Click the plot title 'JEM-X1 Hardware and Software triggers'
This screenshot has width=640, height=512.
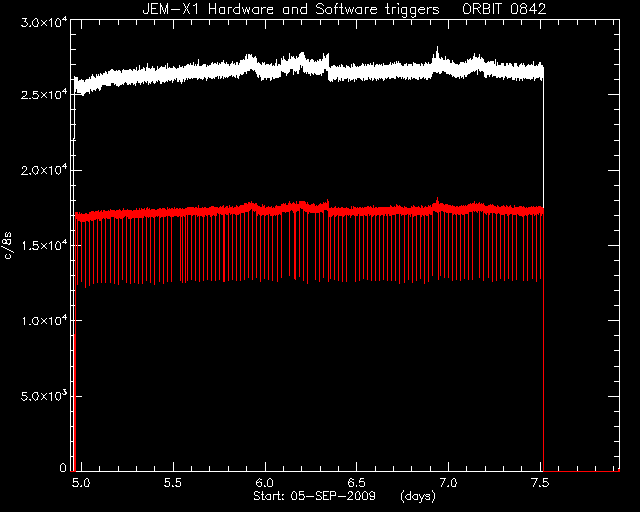pos(291,9)
